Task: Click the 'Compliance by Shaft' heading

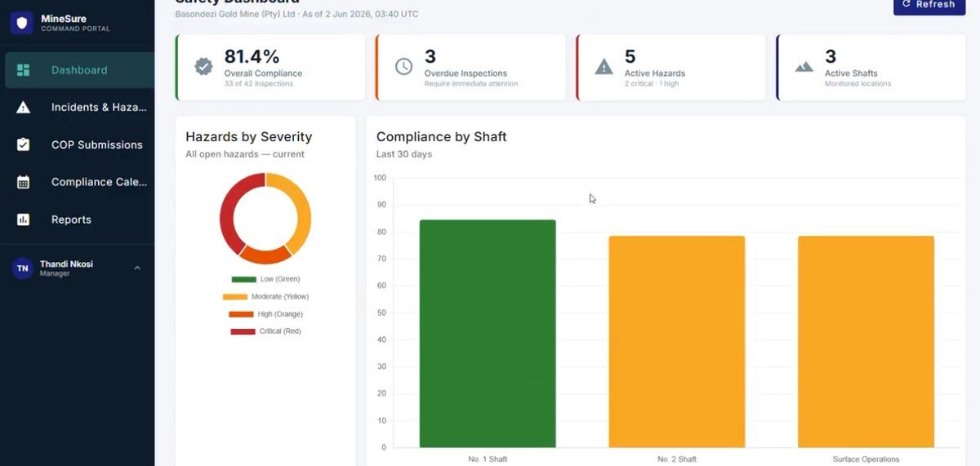Action: click(x=442, y=137)
